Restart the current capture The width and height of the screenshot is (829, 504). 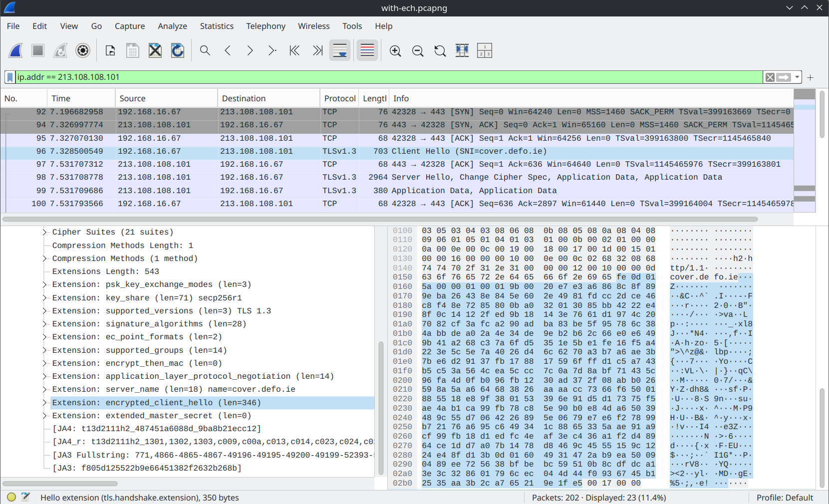60,50
